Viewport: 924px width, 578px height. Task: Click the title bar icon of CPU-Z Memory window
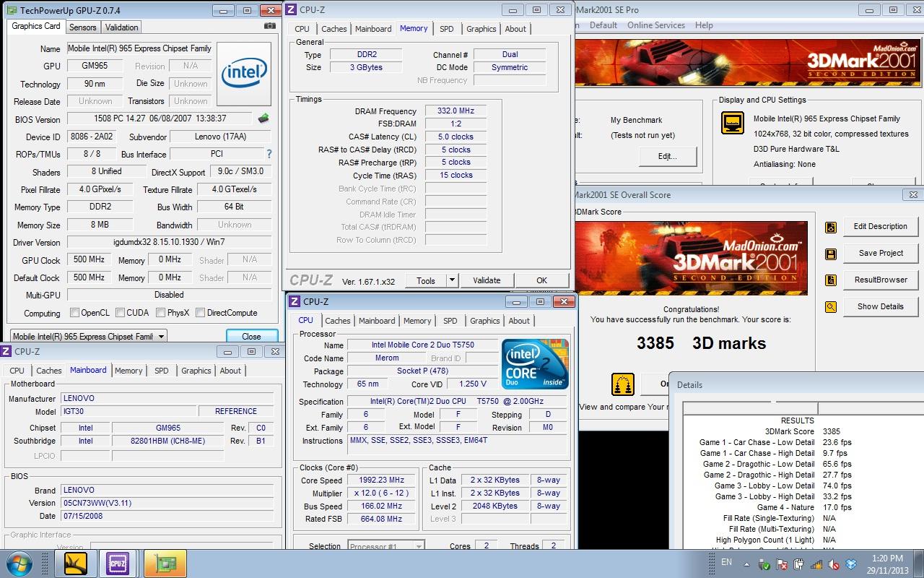292,9
